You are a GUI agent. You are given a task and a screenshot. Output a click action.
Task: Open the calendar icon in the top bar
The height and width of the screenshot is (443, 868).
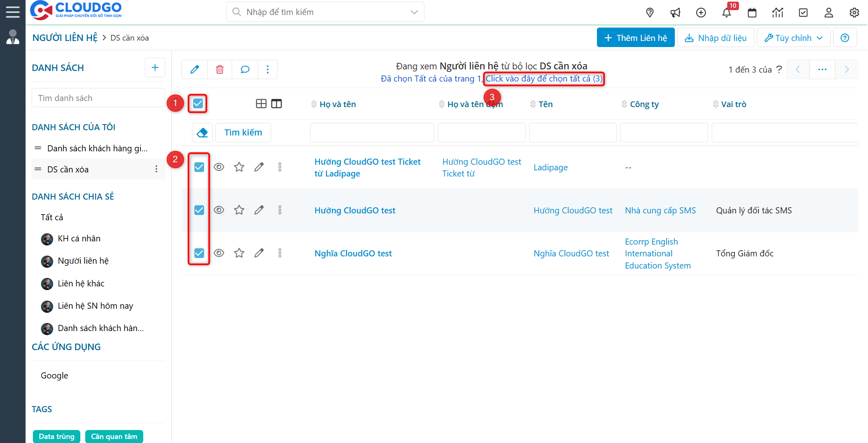point(752,13)
